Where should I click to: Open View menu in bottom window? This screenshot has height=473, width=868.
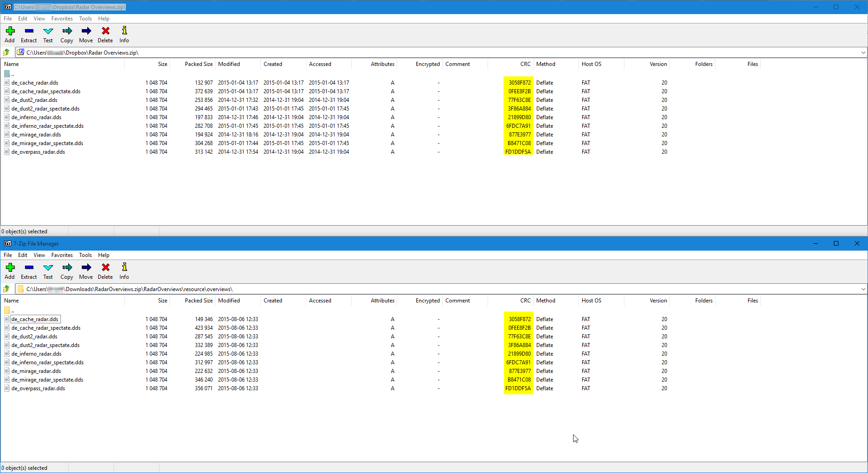[39, 255]
